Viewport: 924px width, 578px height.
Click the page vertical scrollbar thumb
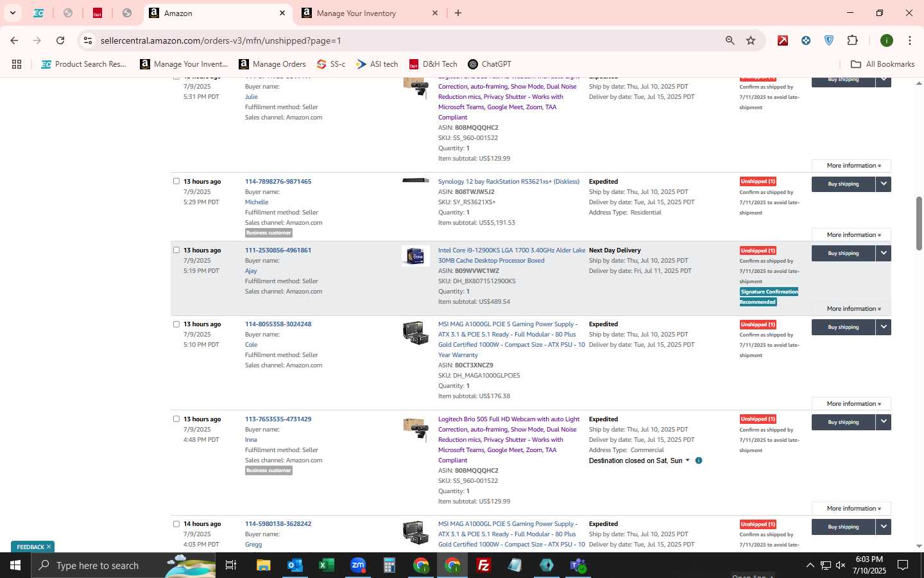click(x=919, y=223)
